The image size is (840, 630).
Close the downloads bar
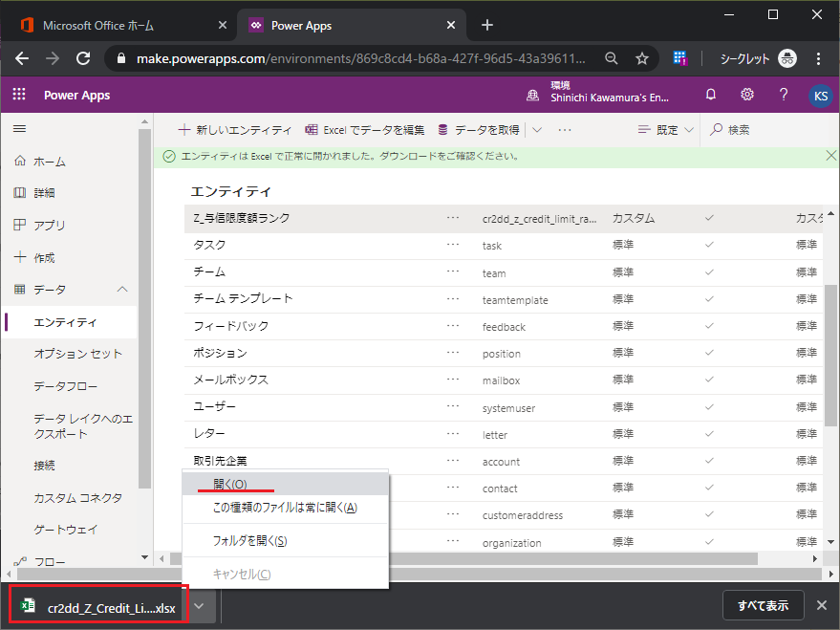click(x=822, y=605)
